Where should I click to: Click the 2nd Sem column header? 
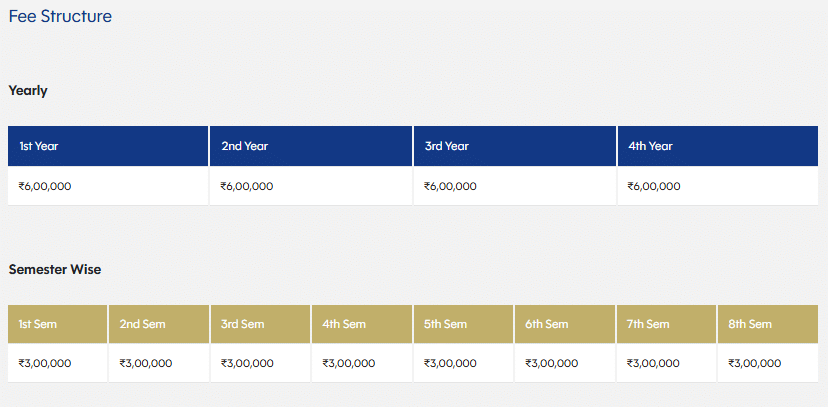[x=142, y=324]
